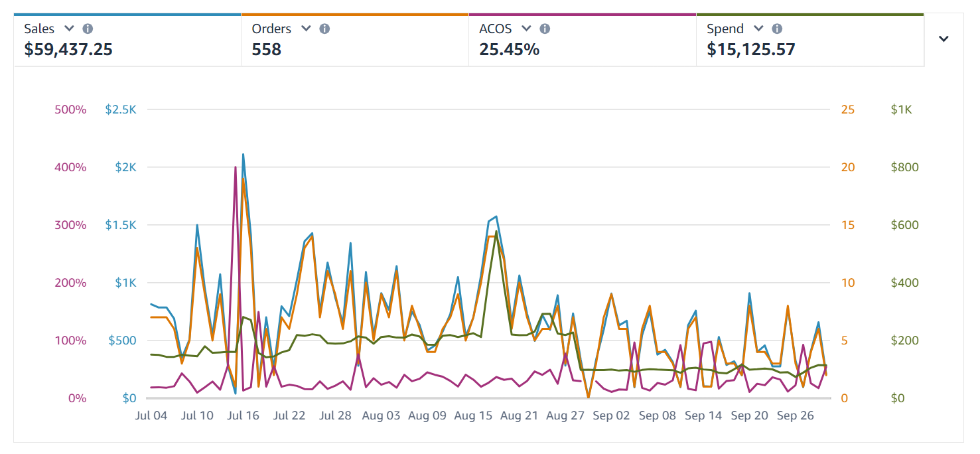Click the Sep 26 date label
Image resolution: width=980 pixels, height=454 pixels.
pyautogui.click(x=794, y=416)
